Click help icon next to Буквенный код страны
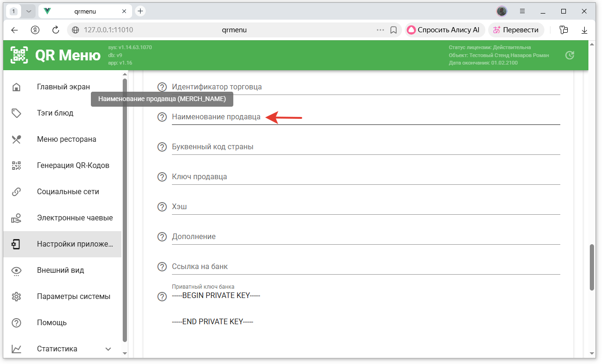 pyautogui.click(x=162, y=147)
